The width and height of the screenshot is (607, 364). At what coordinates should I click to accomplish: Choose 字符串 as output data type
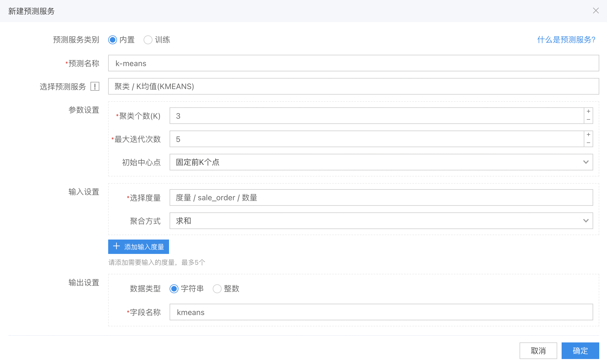[x=174, y=289]
